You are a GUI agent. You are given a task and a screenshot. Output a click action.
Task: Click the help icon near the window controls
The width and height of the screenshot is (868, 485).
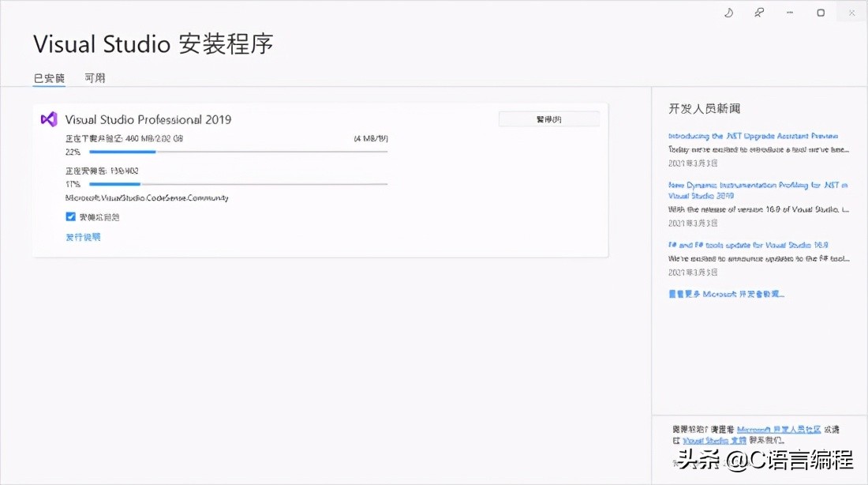tap(728, 12)
